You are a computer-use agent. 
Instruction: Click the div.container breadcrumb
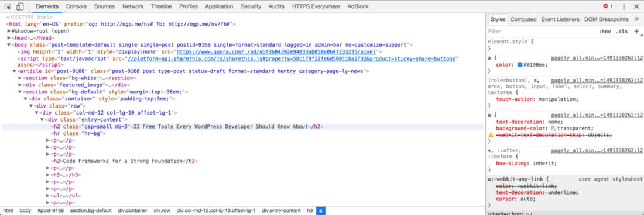point(133,210)
